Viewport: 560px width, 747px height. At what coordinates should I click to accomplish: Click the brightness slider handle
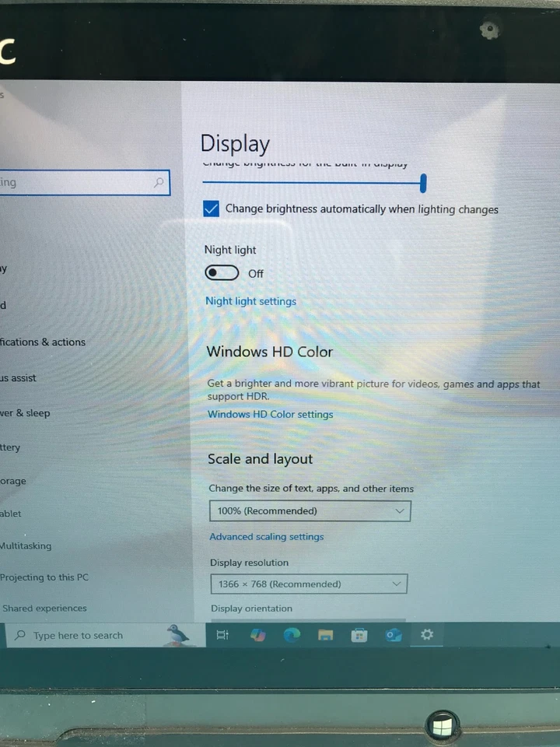click(423, 183)
